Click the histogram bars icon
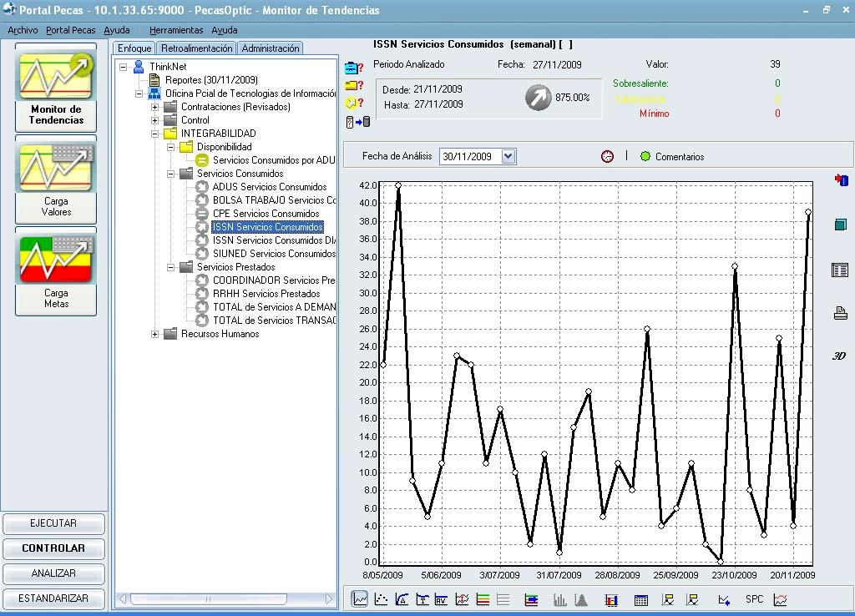Image resolution: width=855 pixels, height=616 pixels. (560, 599)
